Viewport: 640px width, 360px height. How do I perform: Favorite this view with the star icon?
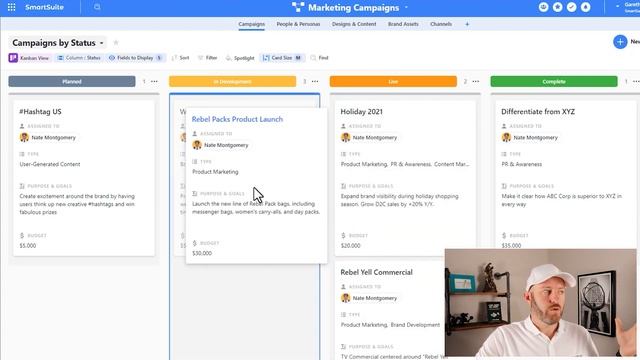click(x=116, y=42)
